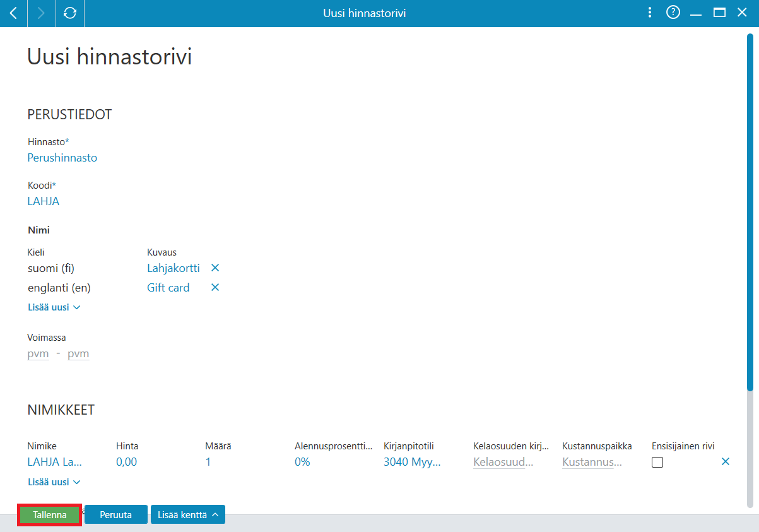This screenshot has height=532, width=759.
Task: Go back with the left arrow icon
Action: pos(13,13)
